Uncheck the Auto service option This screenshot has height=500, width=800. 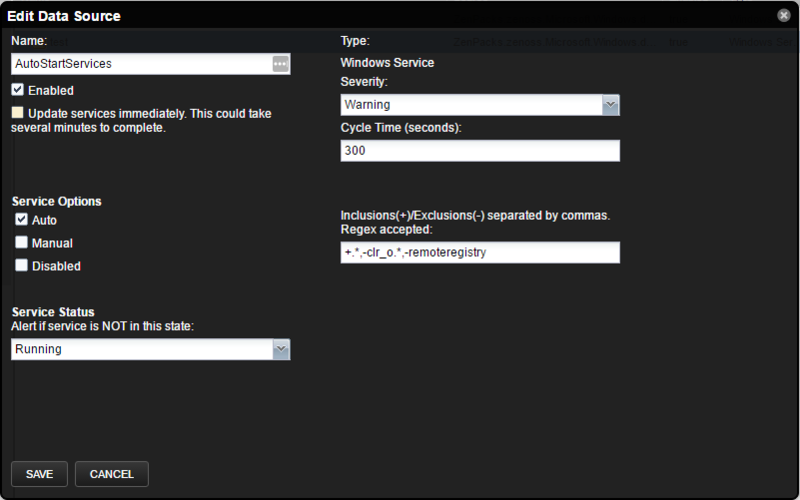(x=21, y=219)
